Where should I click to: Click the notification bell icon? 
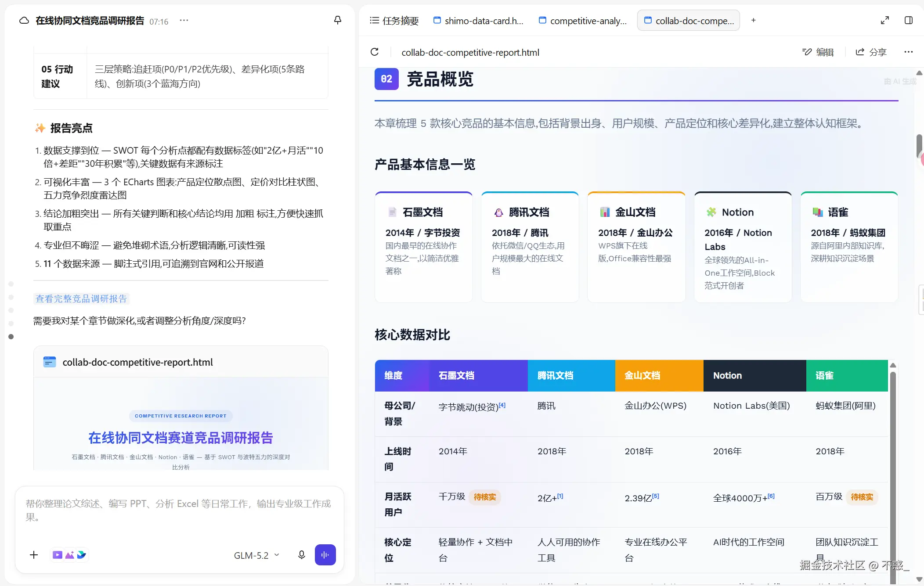(338, 20)
